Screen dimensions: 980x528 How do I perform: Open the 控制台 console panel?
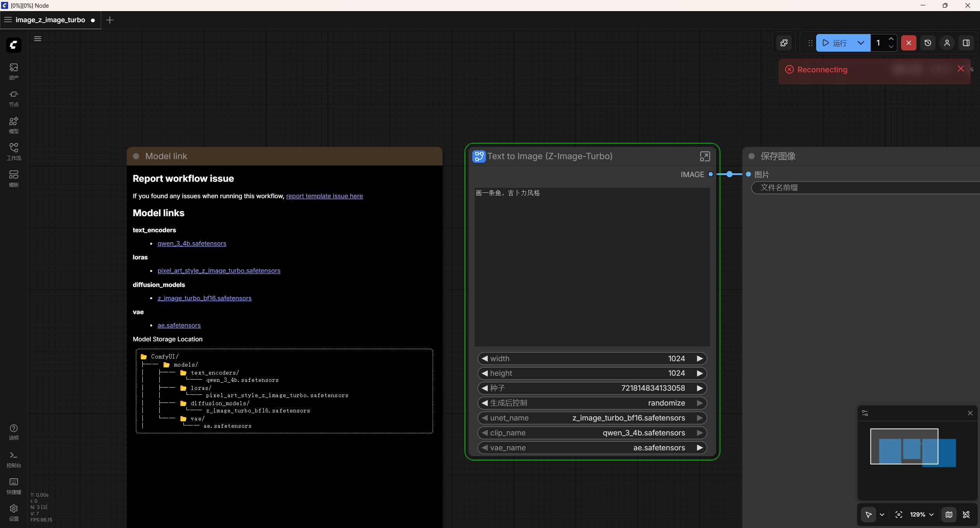coord(14,459)
